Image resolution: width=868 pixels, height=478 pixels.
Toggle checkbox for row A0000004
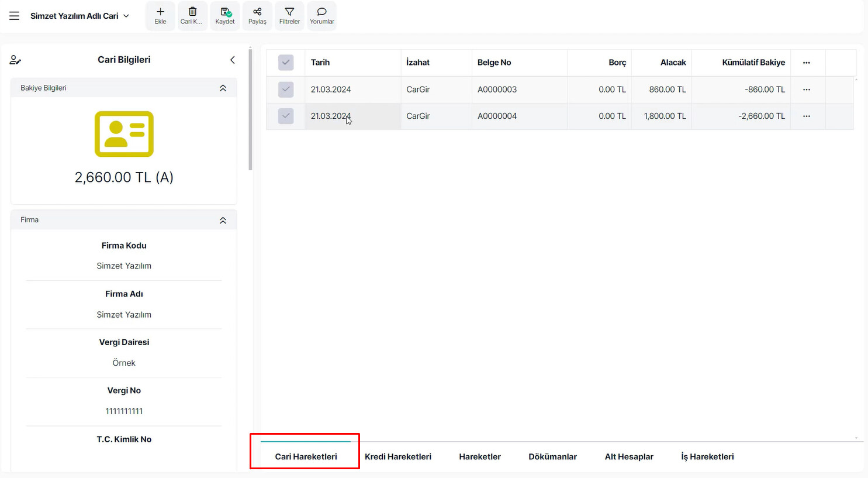[286, 116]
